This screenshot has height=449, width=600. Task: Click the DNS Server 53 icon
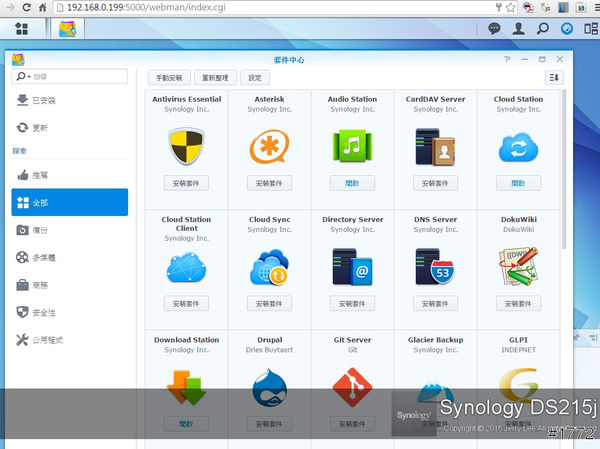point(435,267)
